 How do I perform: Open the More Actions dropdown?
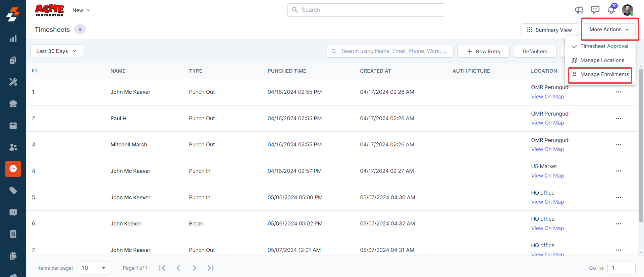609,30
